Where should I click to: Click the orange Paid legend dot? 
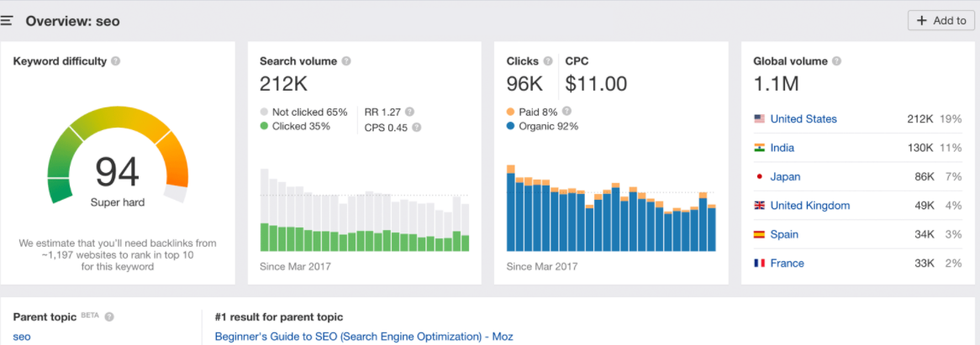511,112
